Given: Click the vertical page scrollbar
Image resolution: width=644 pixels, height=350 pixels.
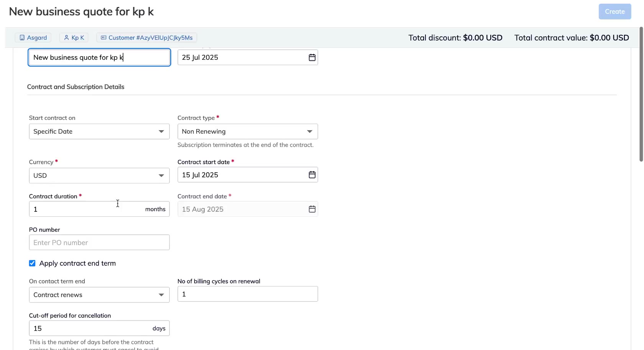Looking at the screenshot, I should 641,96.
